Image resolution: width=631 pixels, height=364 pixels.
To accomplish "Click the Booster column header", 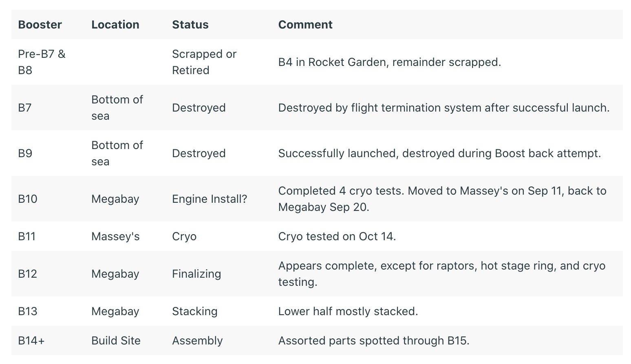I will [x=40, y=25].
